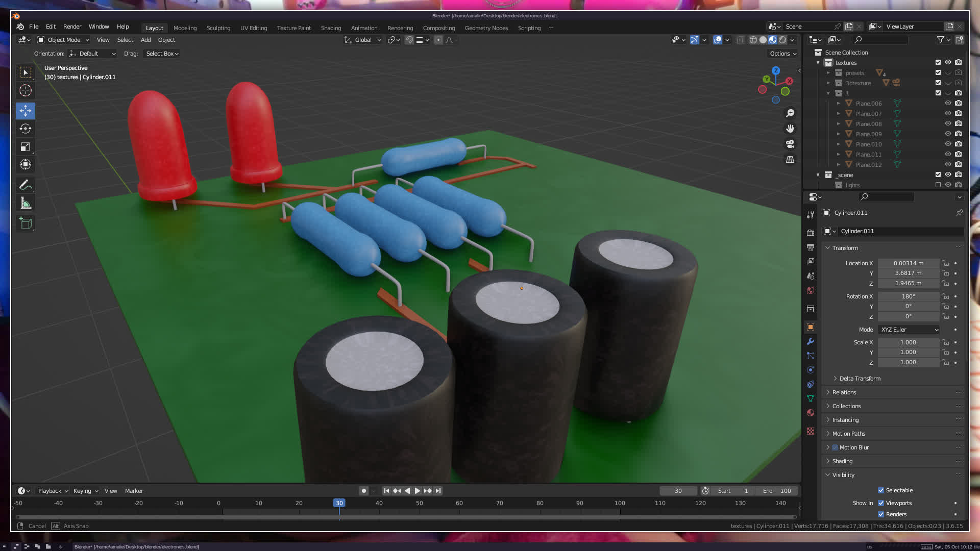Click the 3D Cursor tool
Image resolution: width=980 pixels, height=551 pixels.
pos(26,91)
